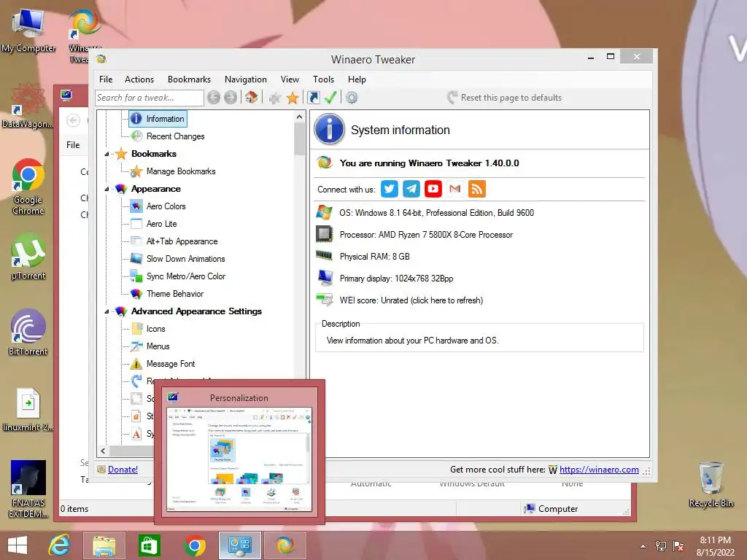Open the Actions menu

point(139,79)
